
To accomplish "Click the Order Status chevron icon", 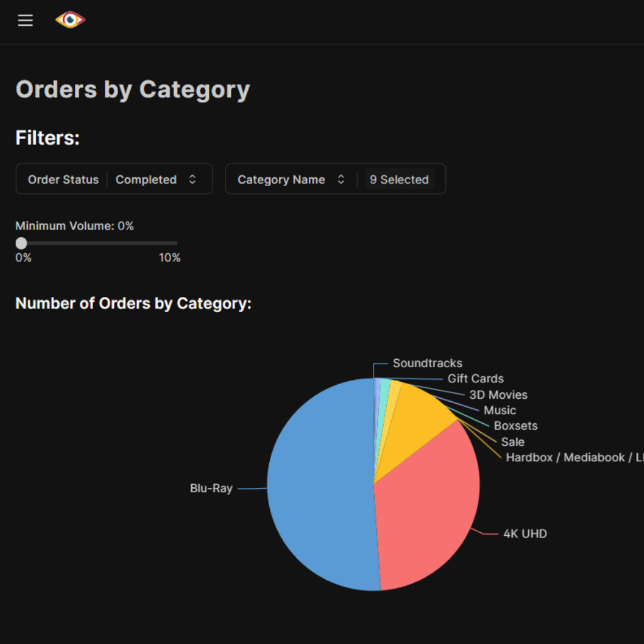I will (192, 179).
